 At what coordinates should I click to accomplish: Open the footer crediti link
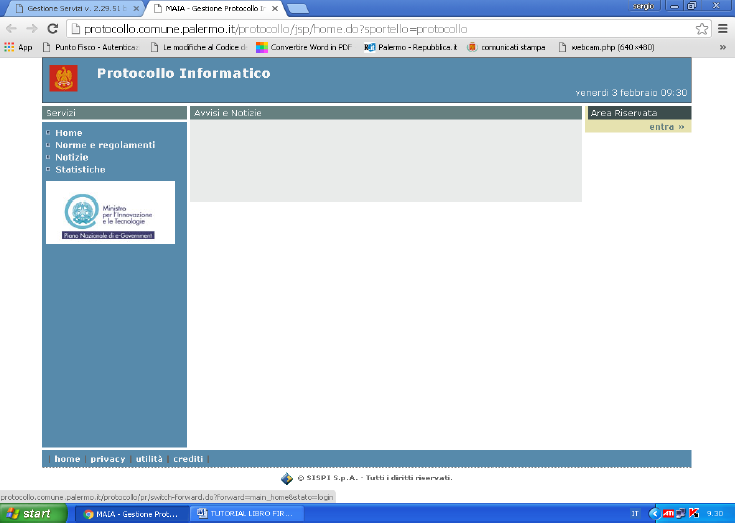[188, 459]
